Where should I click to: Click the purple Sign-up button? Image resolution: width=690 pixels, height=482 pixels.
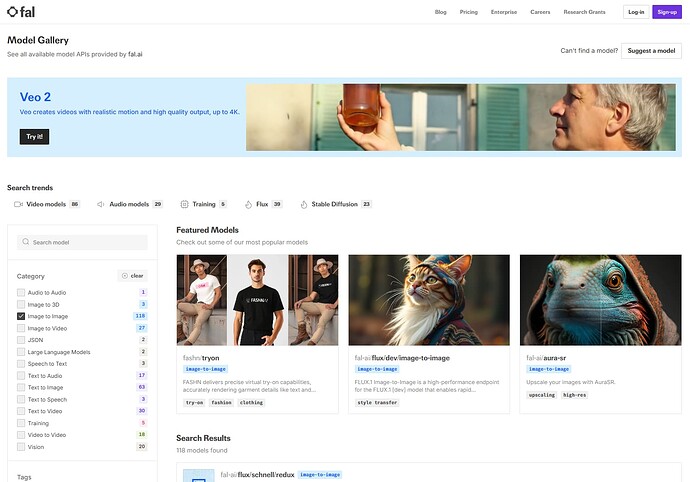[667, 12]
